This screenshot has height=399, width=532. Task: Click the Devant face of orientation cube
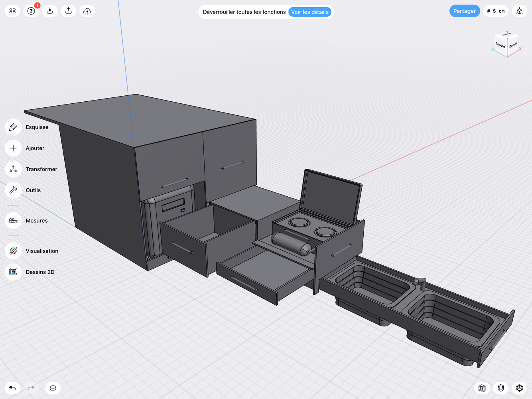click(x=513, y=45)
